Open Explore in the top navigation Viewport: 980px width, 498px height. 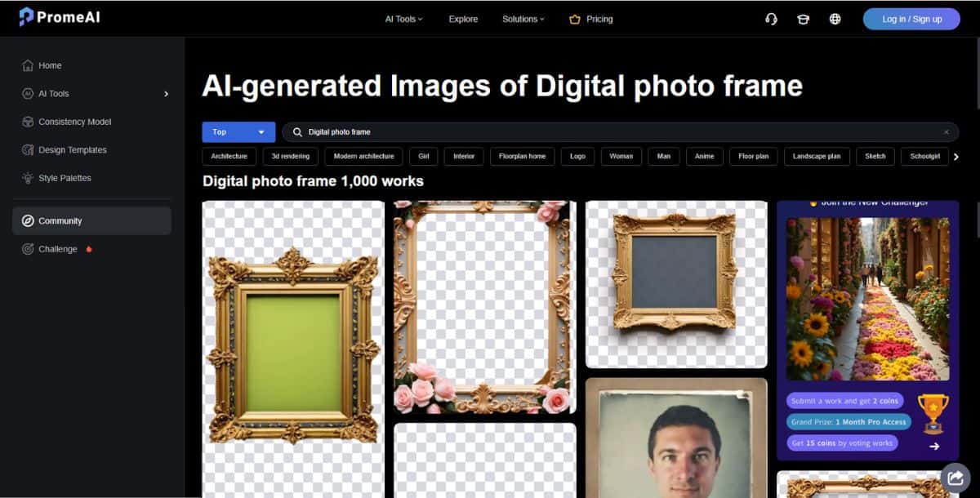463,19
